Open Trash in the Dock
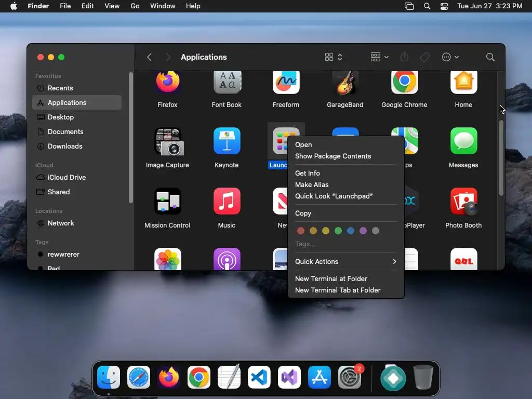This screenshot has height=399, width=532. click(x=423, y=377)
